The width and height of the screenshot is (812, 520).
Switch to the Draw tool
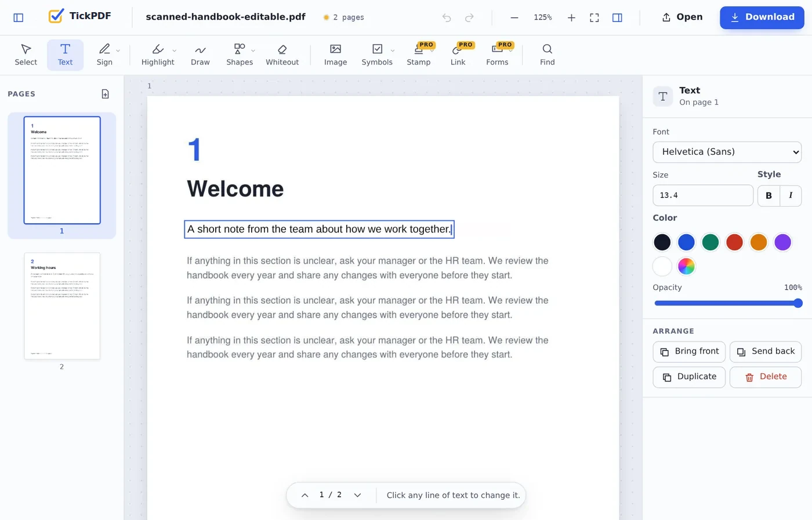[x=200, y=55]
